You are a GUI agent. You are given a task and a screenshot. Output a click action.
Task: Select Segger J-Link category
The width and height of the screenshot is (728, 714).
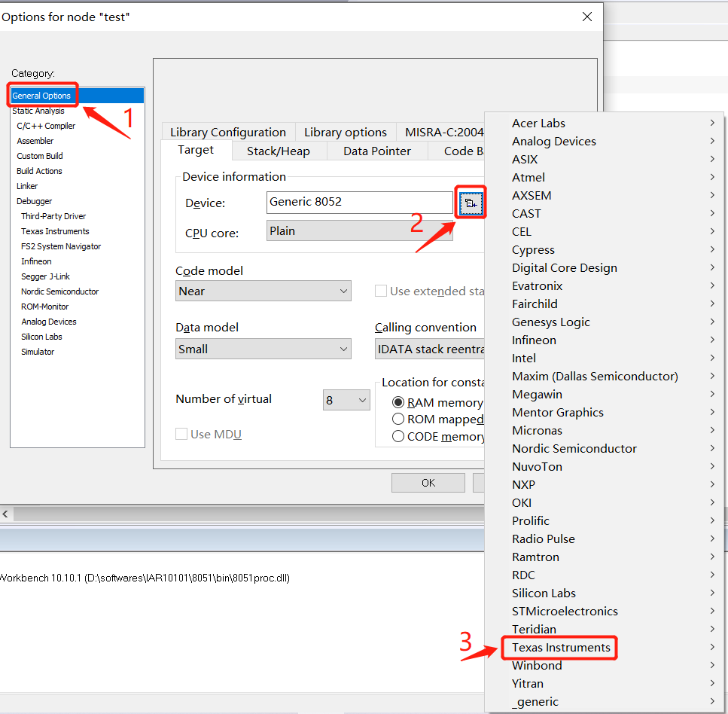(45, 276)
